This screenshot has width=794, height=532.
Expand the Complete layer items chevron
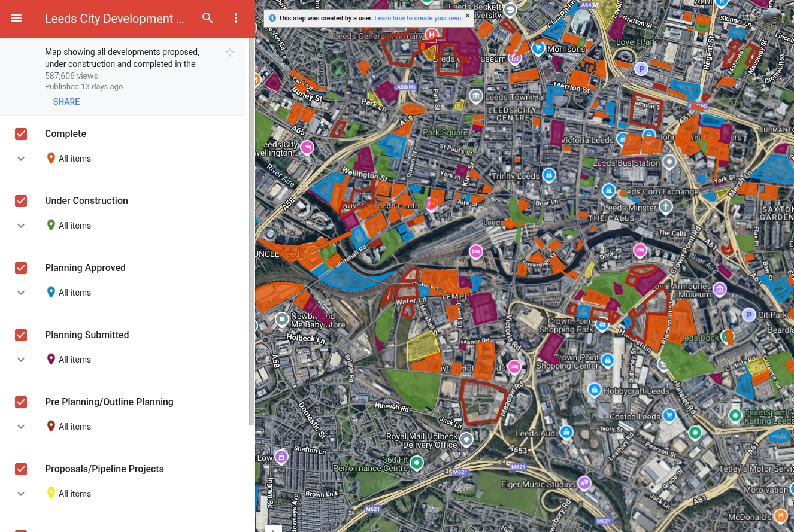click(21, 159)
